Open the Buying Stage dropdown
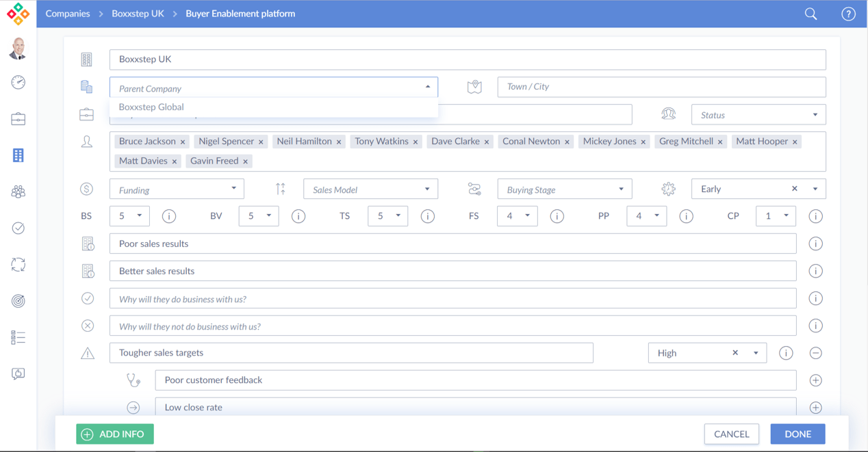Image resolution: width=868 pixels, height=452 pixels. tap(564, 189)
